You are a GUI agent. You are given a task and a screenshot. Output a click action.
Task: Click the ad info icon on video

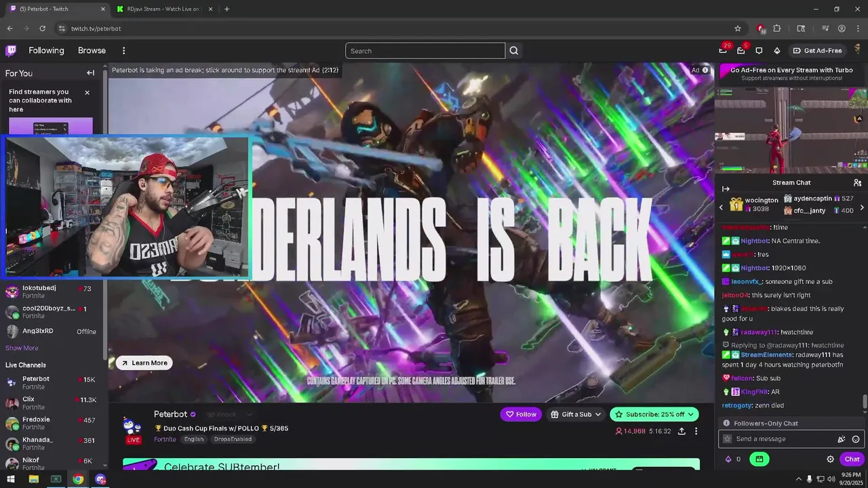(x=705, y=70)
